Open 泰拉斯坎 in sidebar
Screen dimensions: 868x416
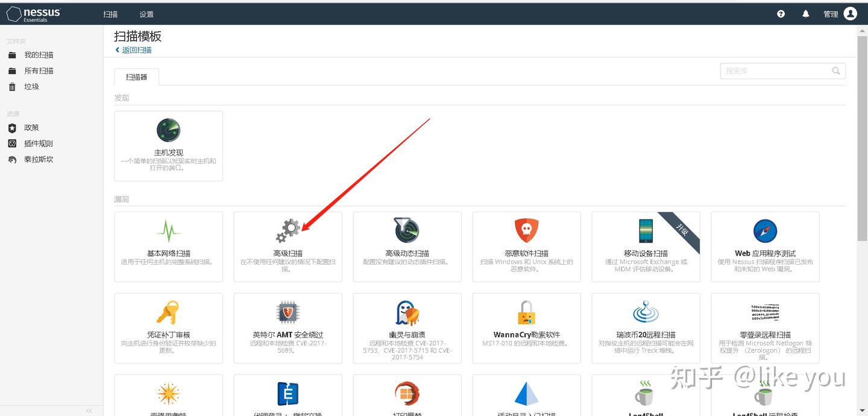coord(39,159)
